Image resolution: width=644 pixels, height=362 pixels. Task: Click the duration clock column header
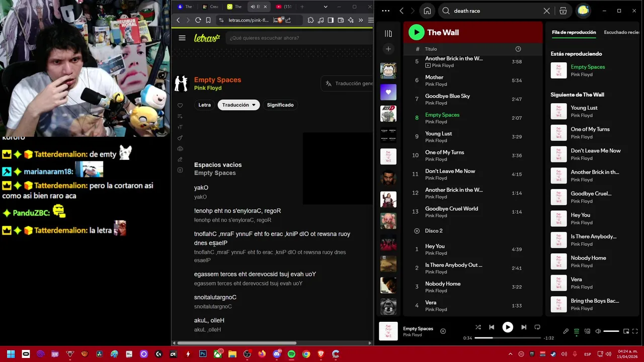tap(518, 49)
